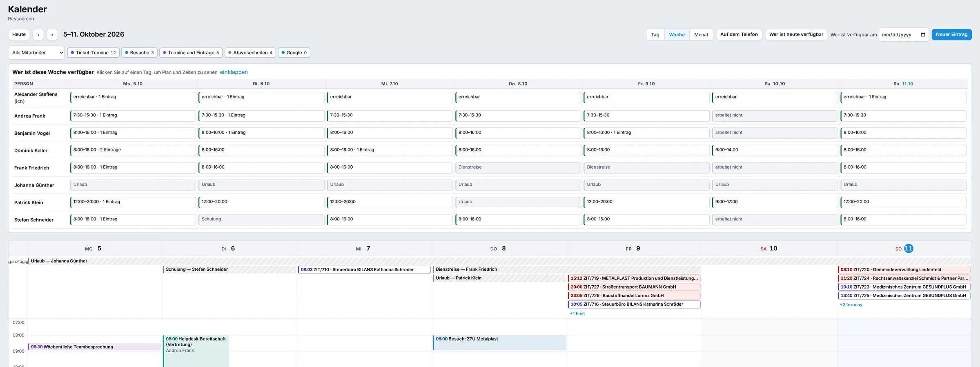Toggle the Besuche filter

139,53
